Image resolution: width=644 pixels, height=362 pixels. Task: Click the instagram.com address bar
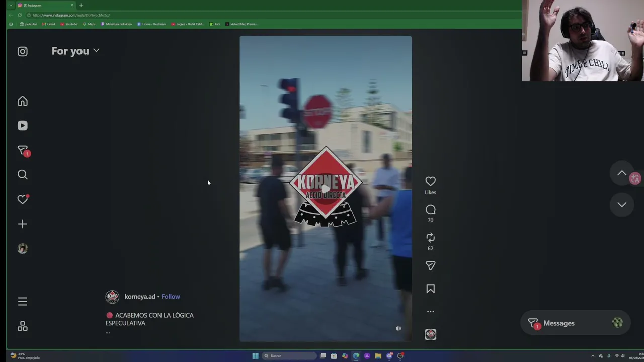272,15
